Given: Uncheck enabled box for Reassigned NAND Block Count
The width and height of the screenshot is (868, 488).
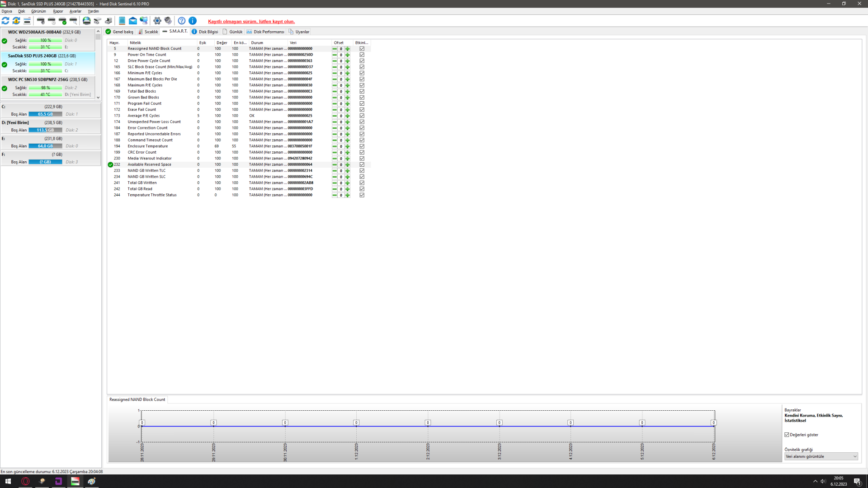Looking at the screenshot, I should click(x=362, y=49).
